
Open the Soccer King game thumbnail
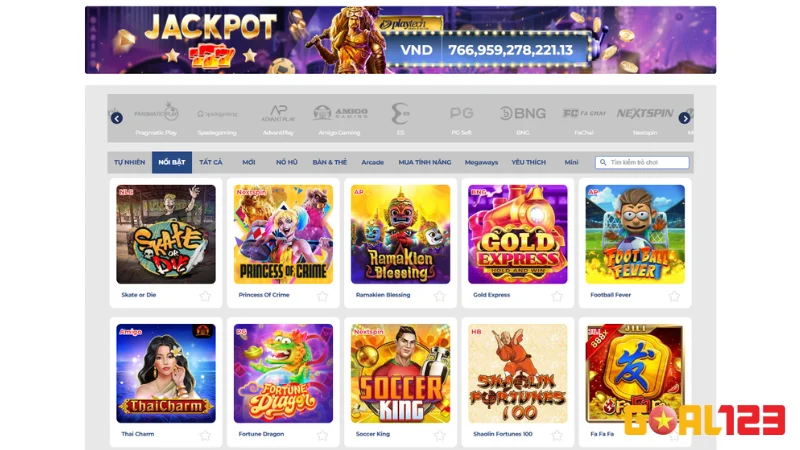coord(401,373)
